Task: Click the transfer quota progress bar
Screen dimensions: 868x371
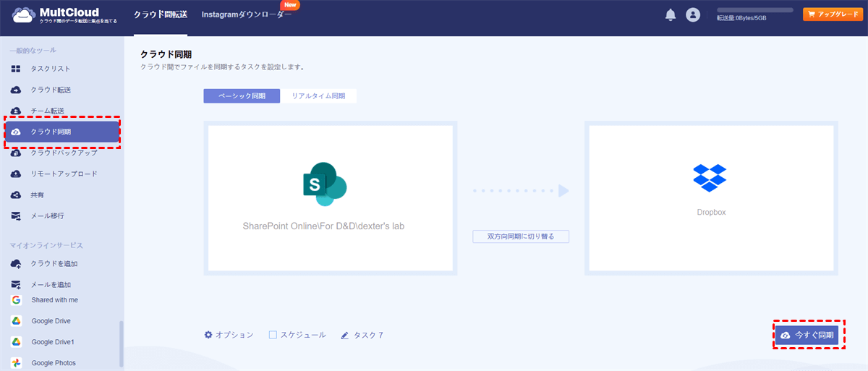Action: (x=754, y=10)
